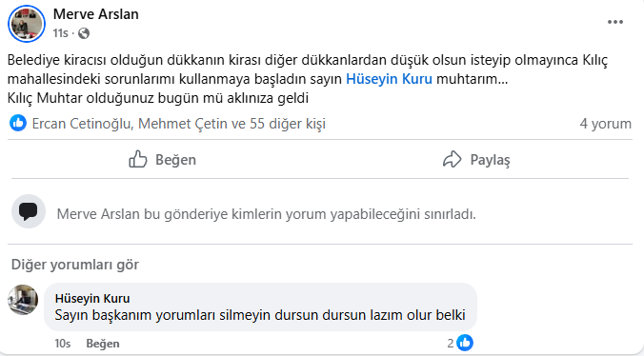Click Beğen under Hüseyin Kuru's comment
The image size is (644, 356).
click(103, 344)
